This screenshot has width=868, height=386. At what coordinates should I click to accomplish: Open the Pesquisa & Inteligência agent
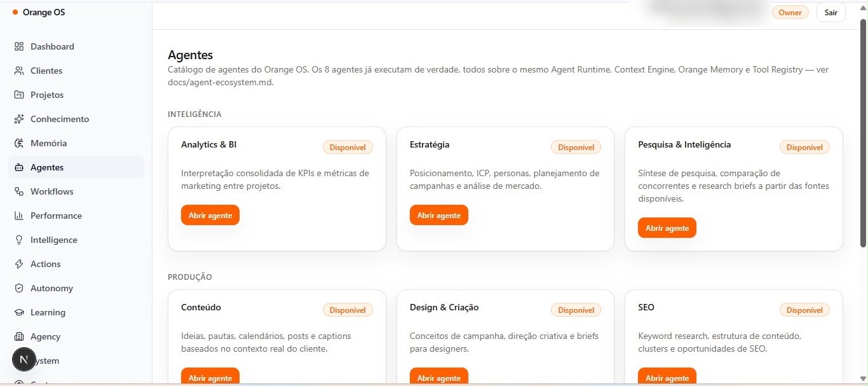tap(667, 228)
